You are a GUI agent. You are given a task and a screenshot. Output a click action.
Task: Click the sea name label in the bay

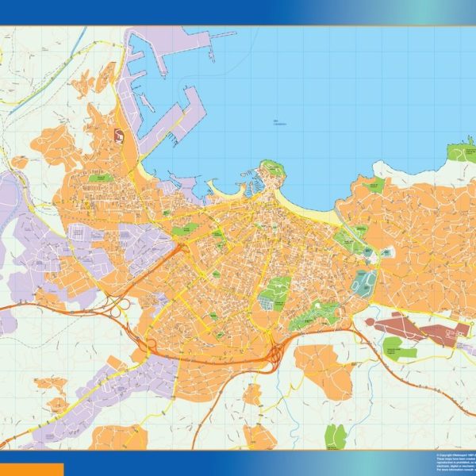(279, 123)
